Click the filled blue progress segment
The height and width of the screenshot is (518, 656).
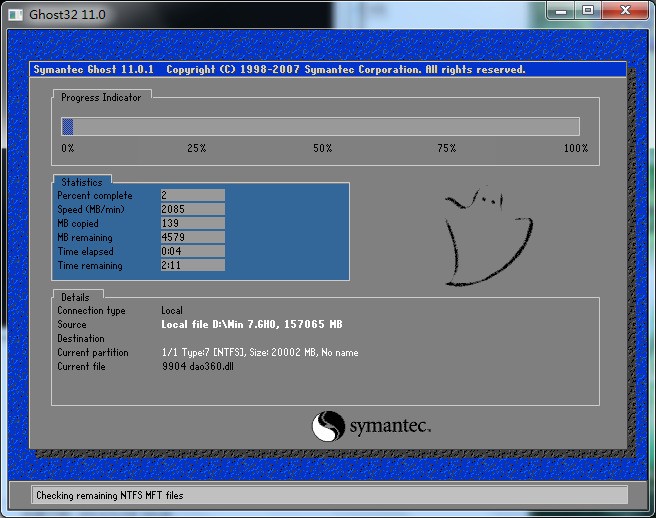click(x=68, y=127)
